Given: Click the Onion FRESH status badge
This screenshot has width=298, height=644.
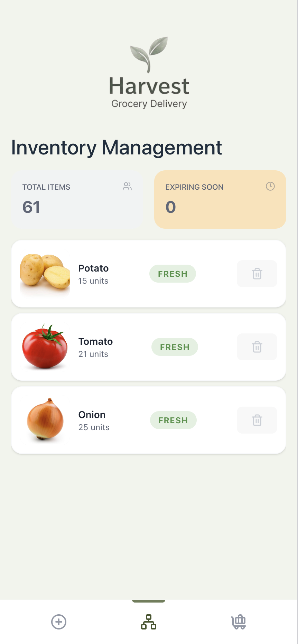Looking at the screenshot, I should 173,420.
